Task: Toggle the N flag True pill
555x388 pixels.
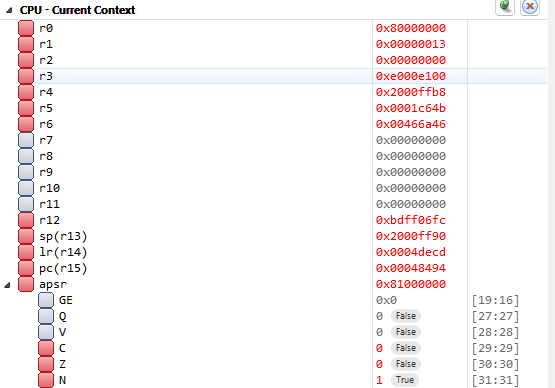Action: [405, 380]
